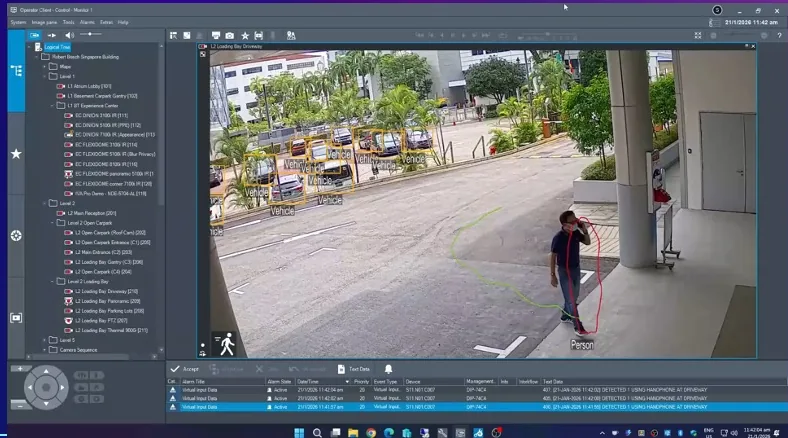Open the Image pane menu
The image size is (788, 438).
tap(44, 22)
